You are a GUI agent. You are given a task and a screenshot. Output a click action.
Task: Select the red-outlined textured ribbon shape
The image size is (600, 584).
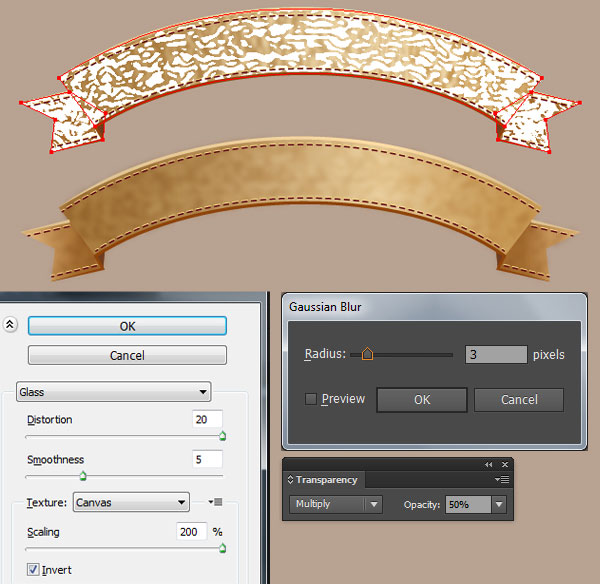(x=300, y=42)
